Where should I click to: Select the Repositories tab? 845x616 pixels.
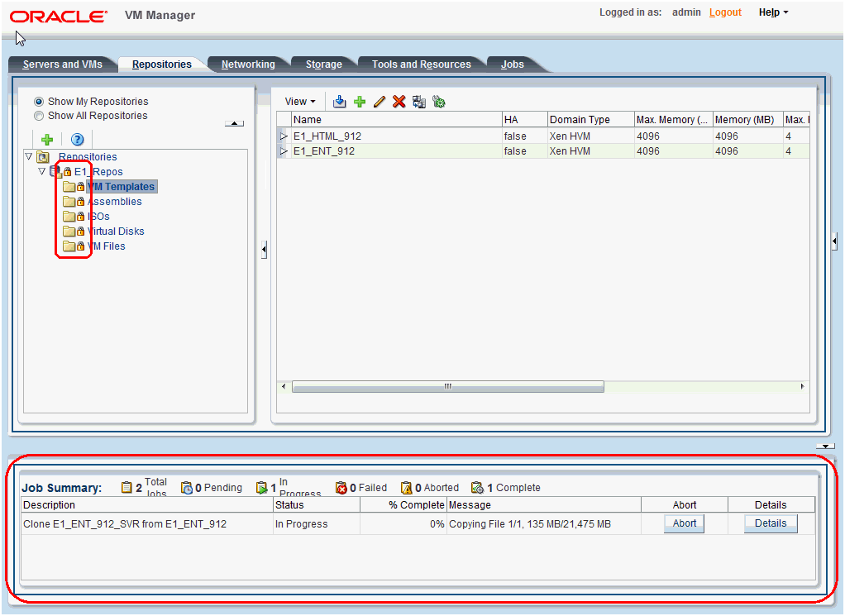coord(162,64)
